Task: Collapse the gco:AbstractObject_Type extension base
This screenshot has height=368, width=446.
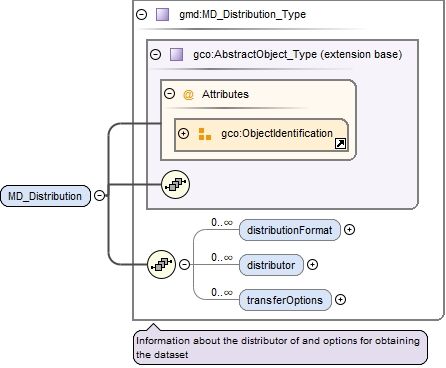Action: [x=155, y=54]
